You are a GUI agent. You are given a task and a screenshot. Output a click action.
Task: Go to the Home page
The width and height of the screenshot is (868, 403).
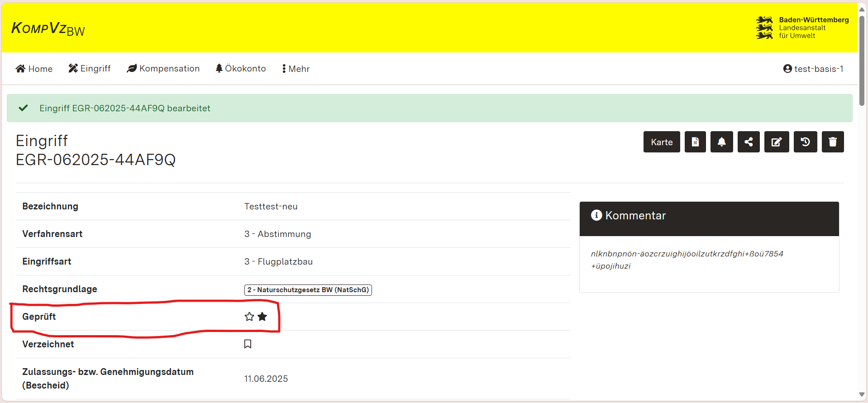click(34, 69)
